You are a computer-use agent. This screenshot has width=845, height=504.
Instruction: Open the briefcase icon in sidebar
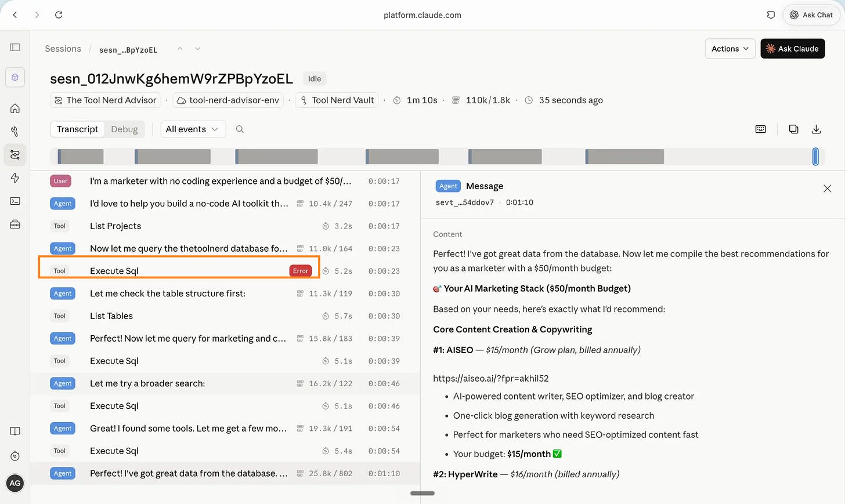coord(15,224)
